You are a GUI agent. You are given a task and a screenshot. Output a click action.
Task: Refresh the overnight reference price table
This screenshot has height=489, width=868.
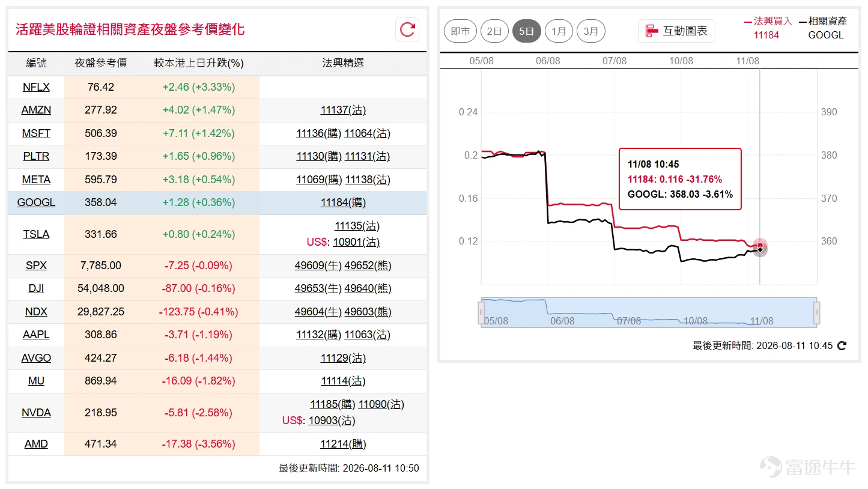tap(407, 29)
